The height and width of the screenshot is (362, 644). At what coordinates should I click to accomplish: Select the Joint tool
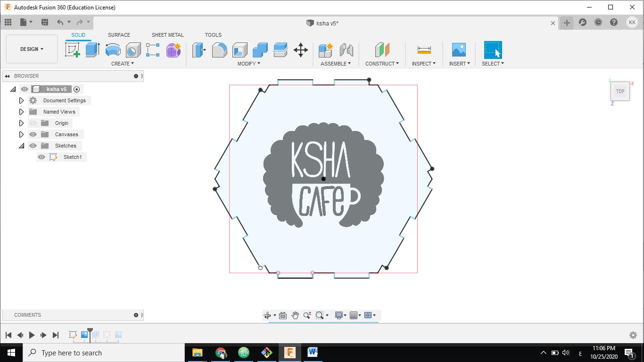point(346,49)
